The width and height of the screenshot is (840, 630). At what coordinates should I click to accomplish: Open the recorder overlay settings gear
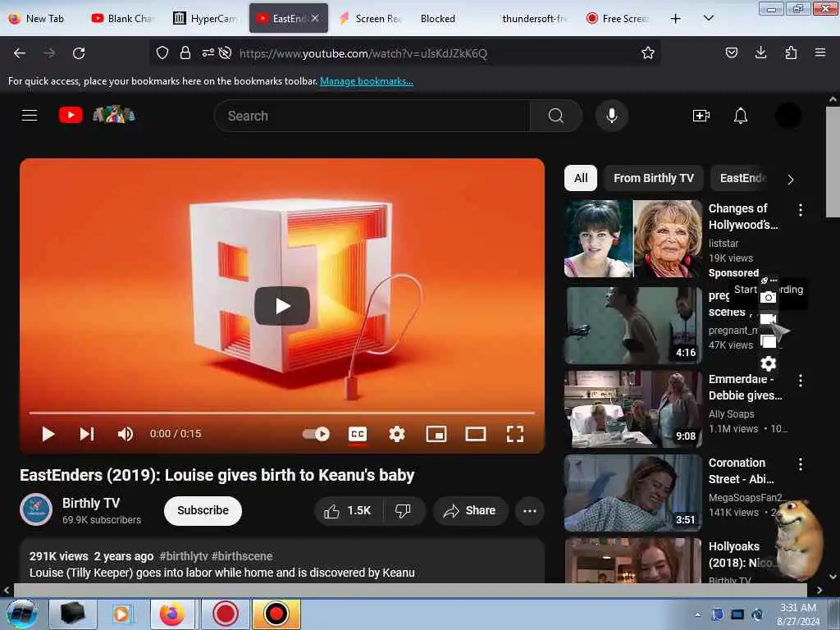(x=768, y=363)
